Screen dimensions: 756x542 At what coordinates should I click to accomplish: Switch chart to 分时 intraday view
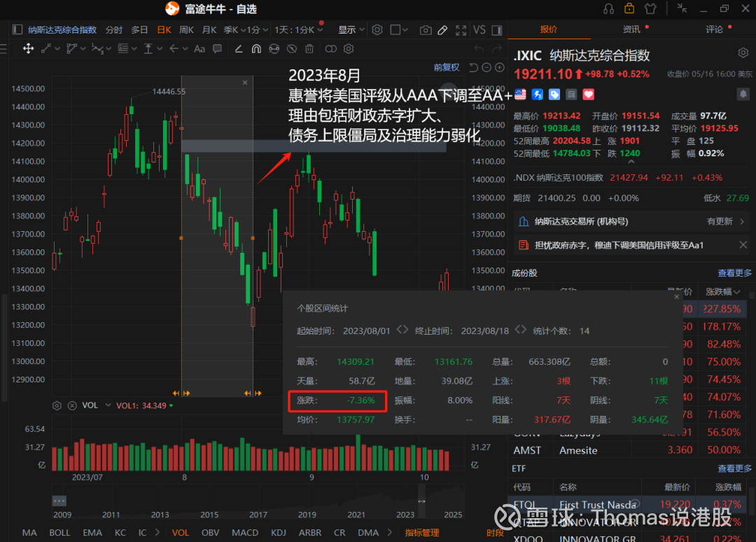click(114, 30)
